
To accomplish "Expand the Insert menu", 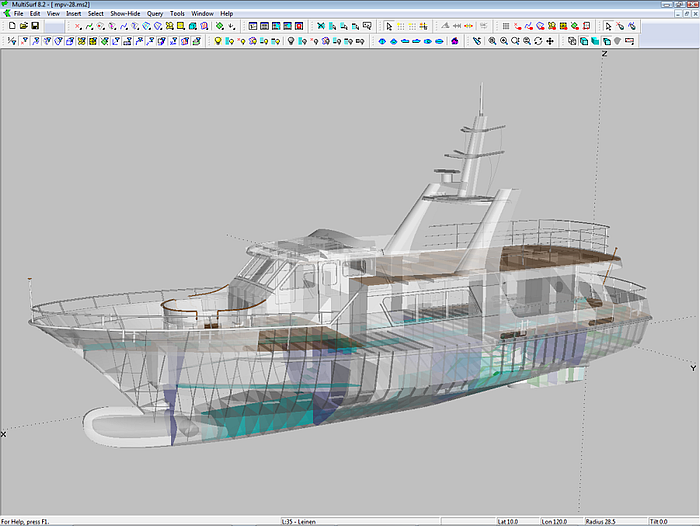I will 74,13.
